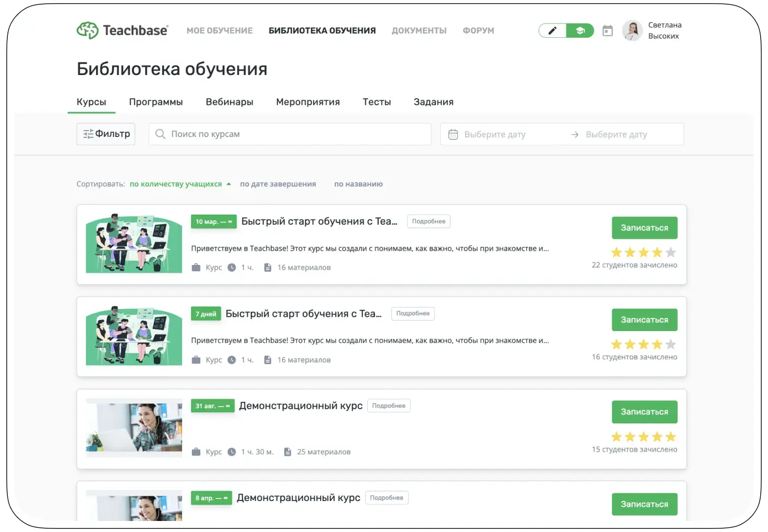Open Подробнее for 31 авг. course
The height and width of the screenshot is (532, 768).
tap(389, 406)
